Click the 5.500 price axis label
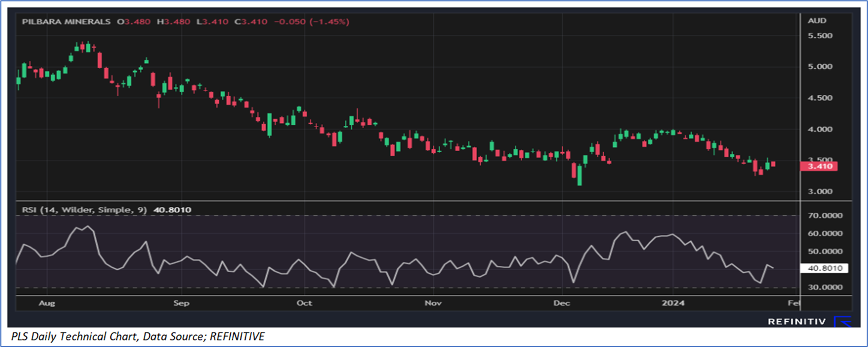The width and height of the screenshot is (868, 347). point(819,36)
